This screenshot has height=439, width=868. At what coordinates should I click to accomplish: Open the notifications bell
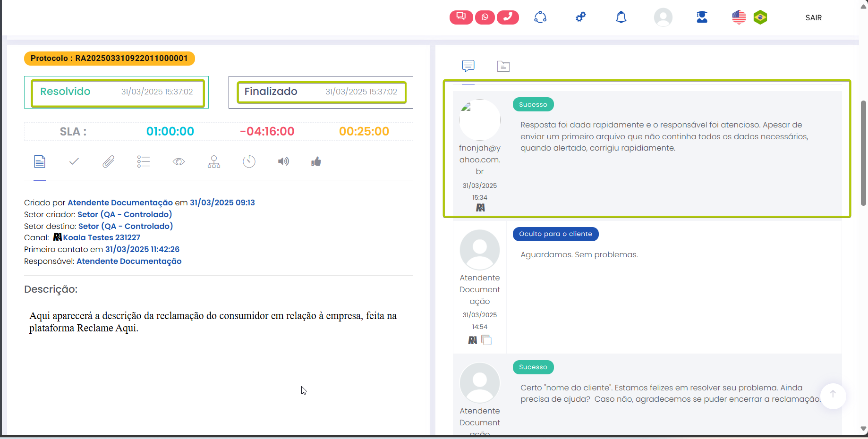click(x=621, y=17)
